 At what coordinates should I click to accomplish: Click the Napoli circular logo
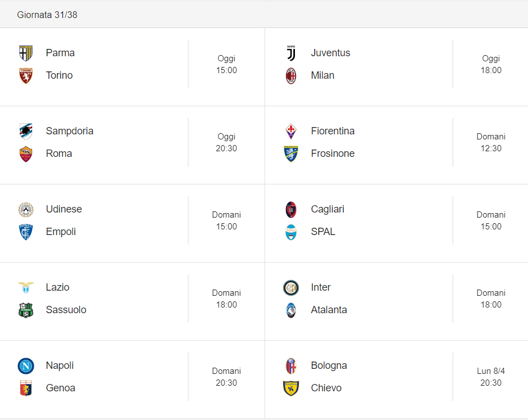point(25,366)
